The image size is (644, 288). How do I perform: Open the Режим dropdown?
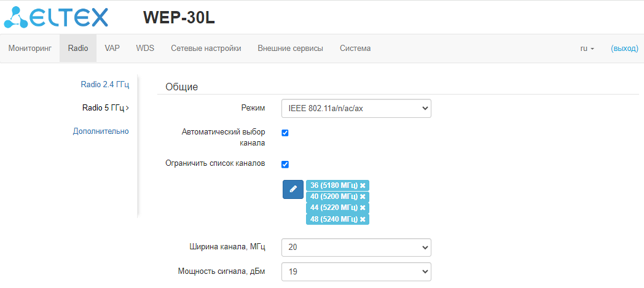pyautogui.click(x=356, y=108)
